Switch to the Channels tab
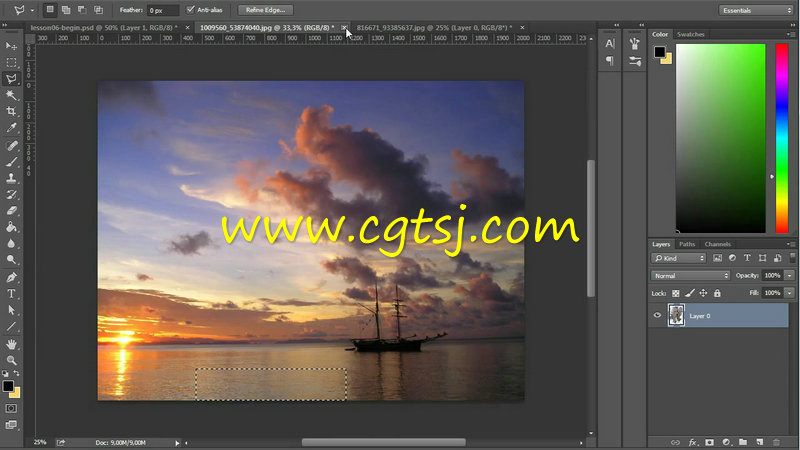 [x=717, y=244]
